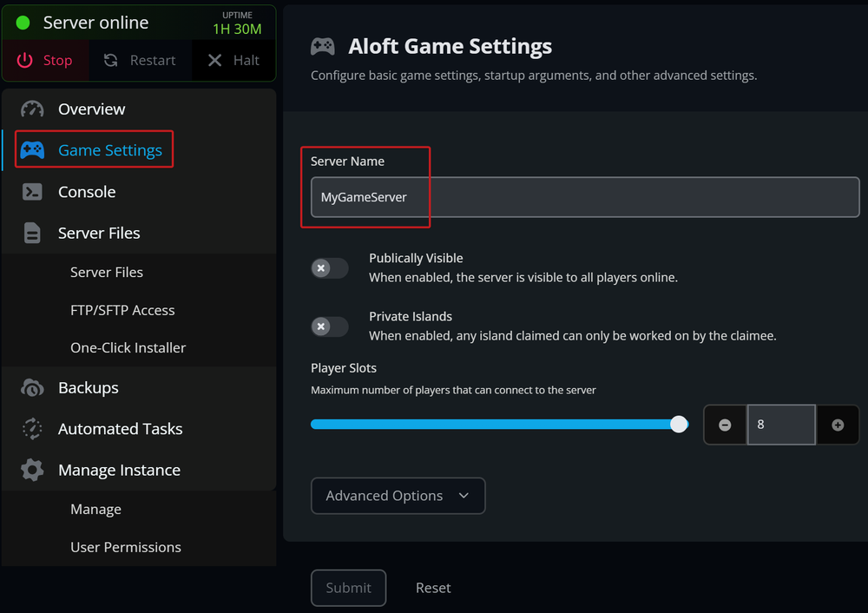
Task: Select the Backups icon
Action: coord(31,387)
